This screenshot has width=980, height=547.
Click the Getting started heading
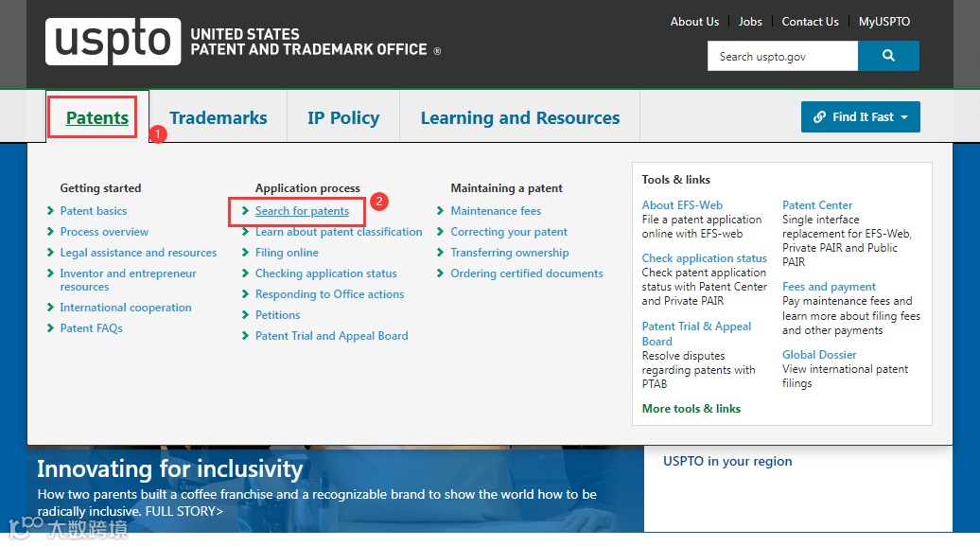100,188
